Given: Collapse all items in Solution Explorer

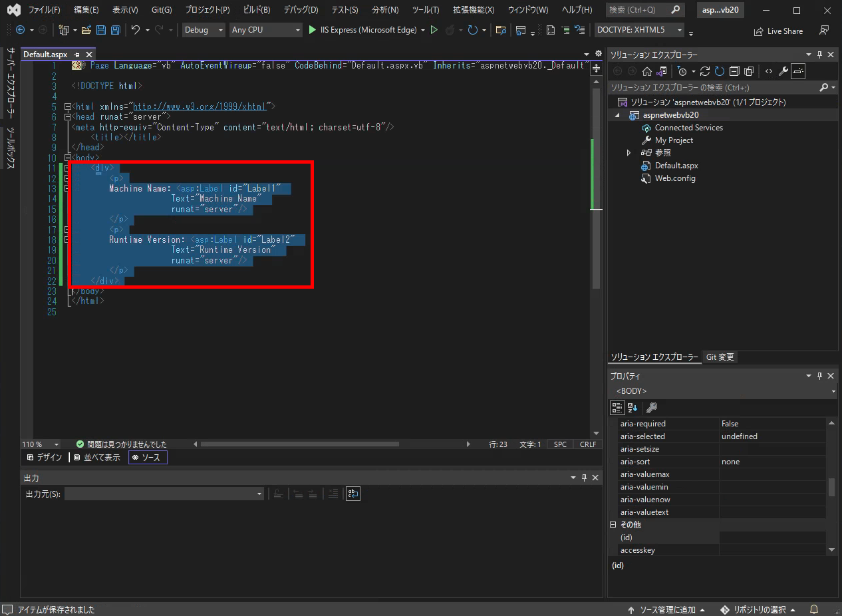Looking at the screenshot, I should (735, 71).
